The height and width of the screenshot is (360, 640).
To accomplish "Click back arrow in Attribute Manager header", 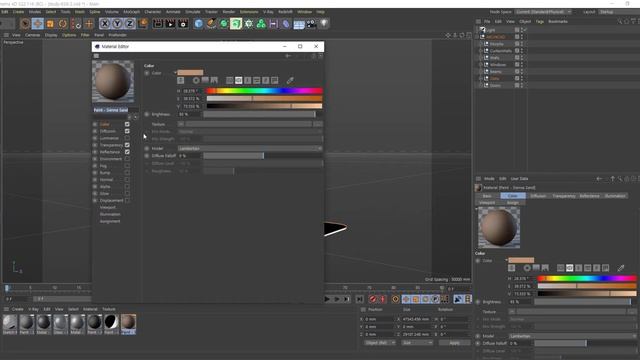I will click(x=599, y=179).
